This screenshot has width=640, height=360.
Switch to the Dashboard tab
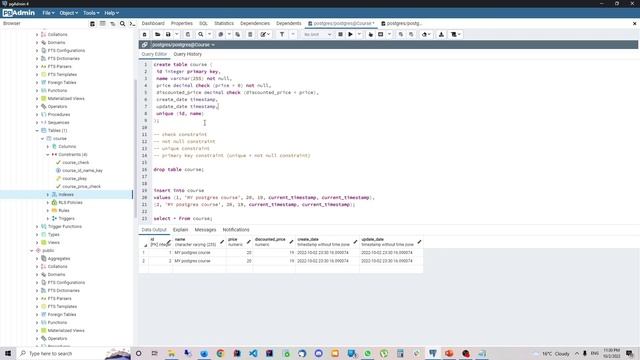[x=153, y=24]
